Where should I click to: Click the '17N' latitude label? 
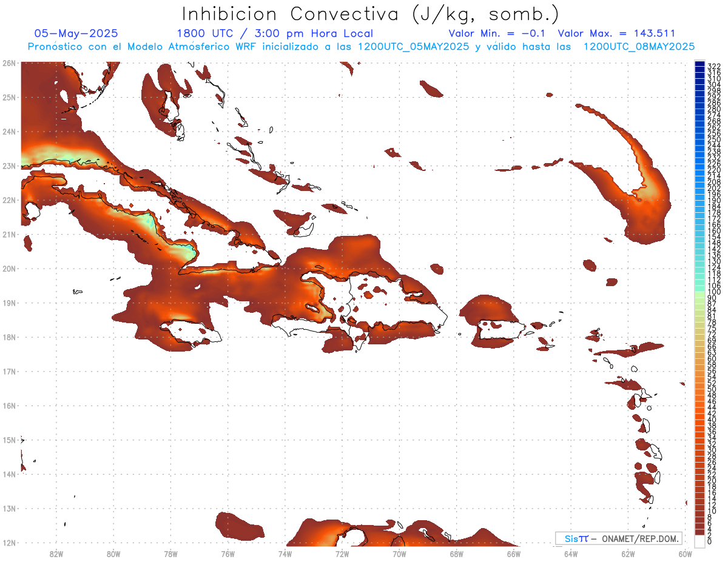point(8,371)
